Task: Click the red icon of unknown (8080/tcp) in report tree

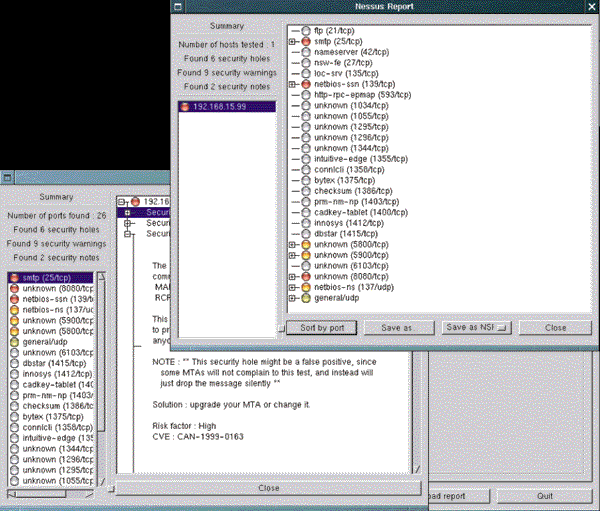Action: tap(305, 276)
